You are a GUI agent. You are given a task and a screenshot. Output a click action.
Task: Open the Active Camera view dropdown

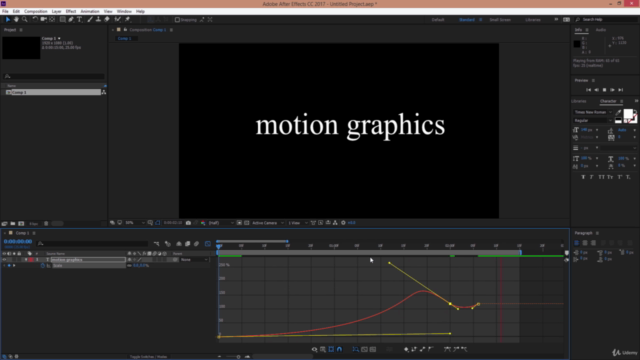click(x=268, y=223)
